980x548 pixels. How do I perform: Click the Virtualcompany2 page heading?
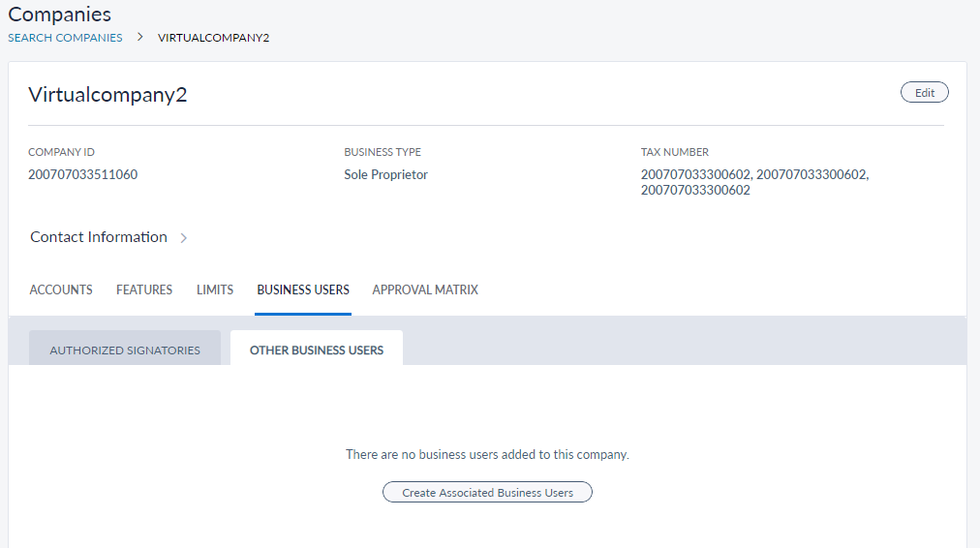107,94
